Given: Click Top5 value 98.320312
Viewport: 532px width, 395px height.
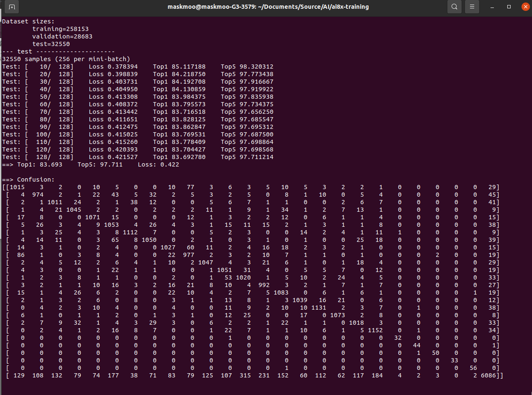Looking at the screenshot, I should pyautogui.click(x=256, y=67).
